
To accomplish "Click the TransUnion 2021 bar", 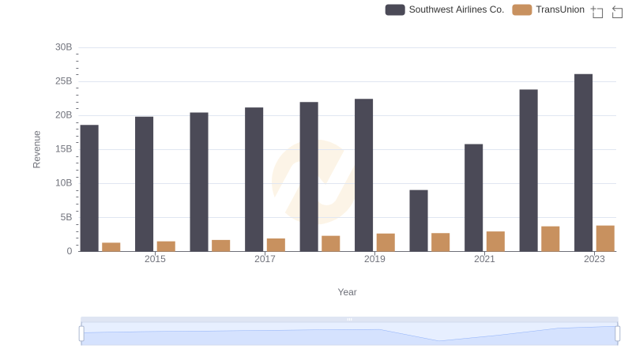I will pyautogui.click(x=495, y=241).
